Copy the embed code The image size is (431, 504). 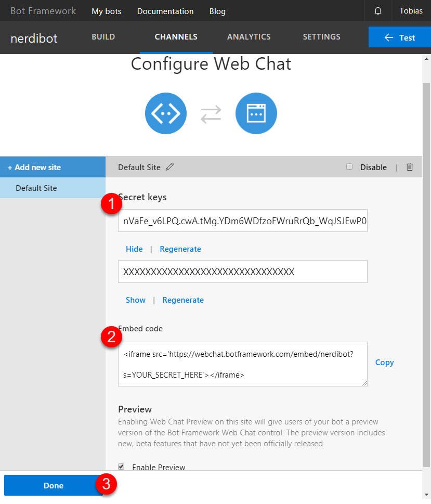384,363
